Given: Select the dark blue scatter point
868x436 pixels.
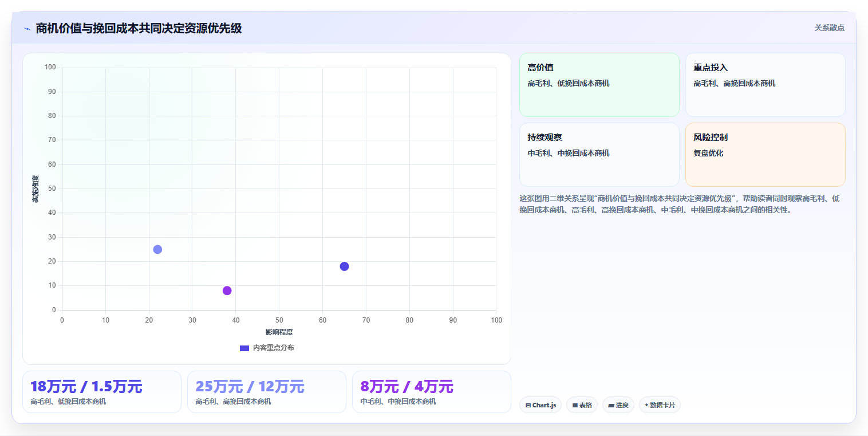Looking at the screenshot, I should point(344,266).
